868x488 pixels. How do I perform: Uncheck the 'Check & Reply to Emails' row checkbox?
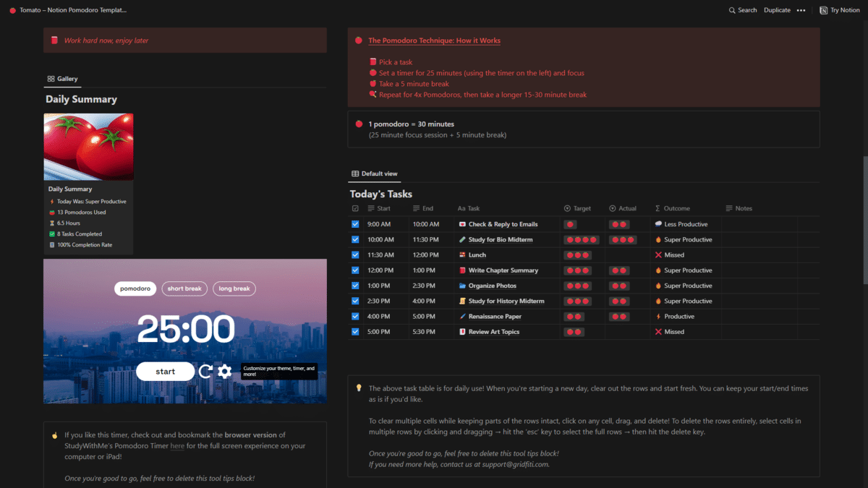tap(355, 224)
